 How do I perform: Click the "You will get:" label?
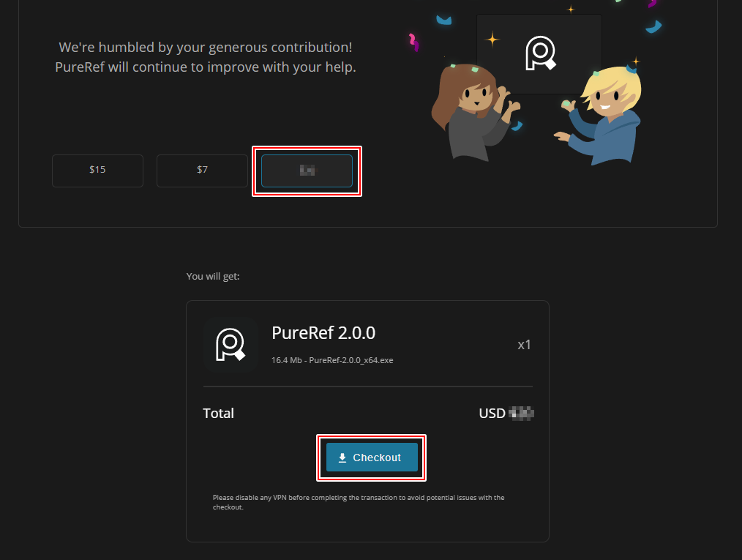tap(213, 277)
